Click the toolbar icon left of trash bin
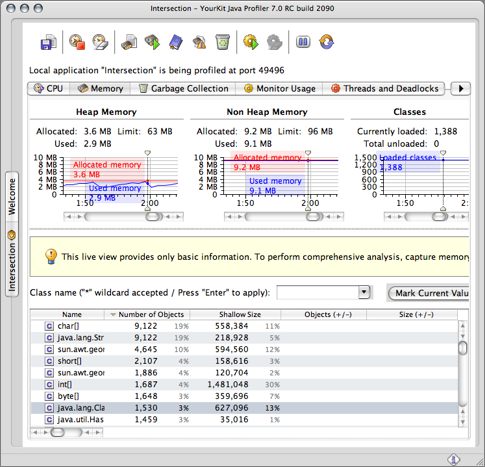The image size is (485, 467). click(199, 42)
